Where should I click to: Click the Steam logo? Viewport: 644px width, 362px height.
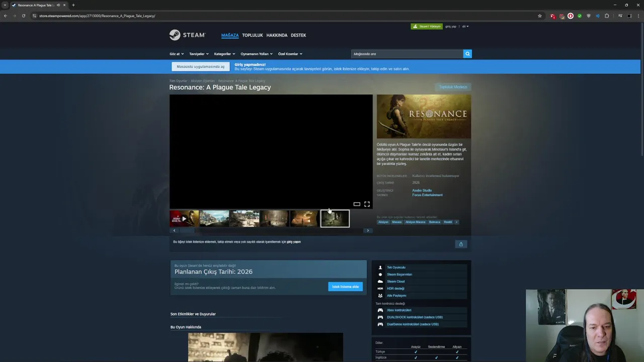[x=187, y=35]
